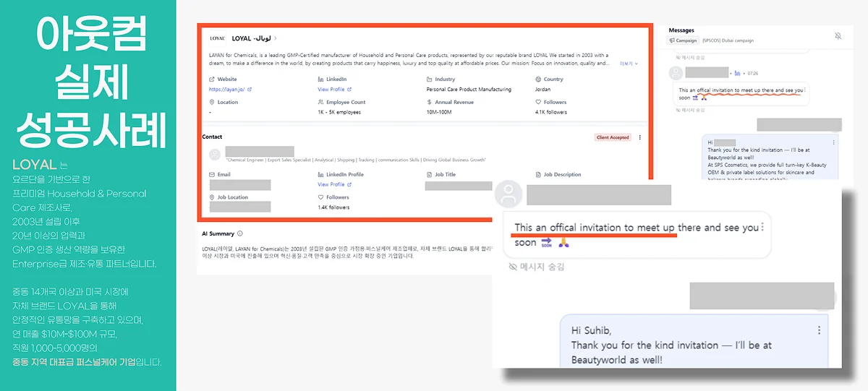Click the Personal Care Product Manufacturing value

[469, 90]
